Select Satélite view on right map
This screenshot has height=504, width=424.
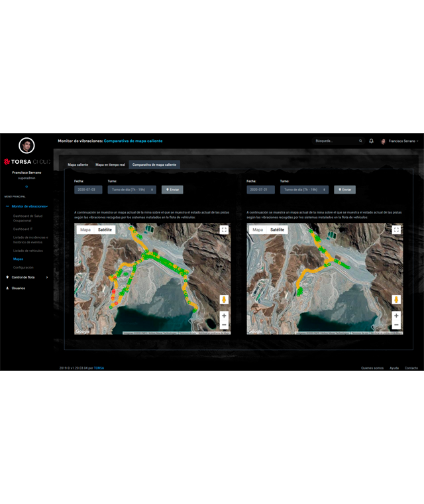click(277, 229)
